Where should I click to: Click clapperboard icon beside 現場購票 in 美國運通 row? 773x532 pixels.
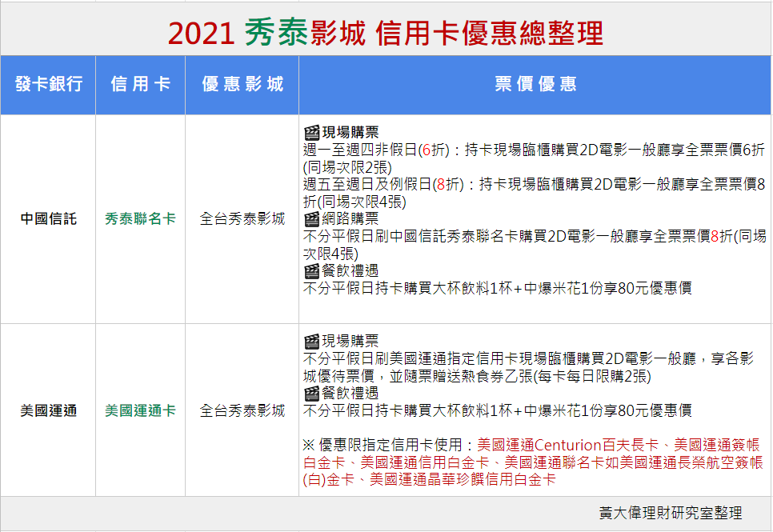[x=311, y=341]
